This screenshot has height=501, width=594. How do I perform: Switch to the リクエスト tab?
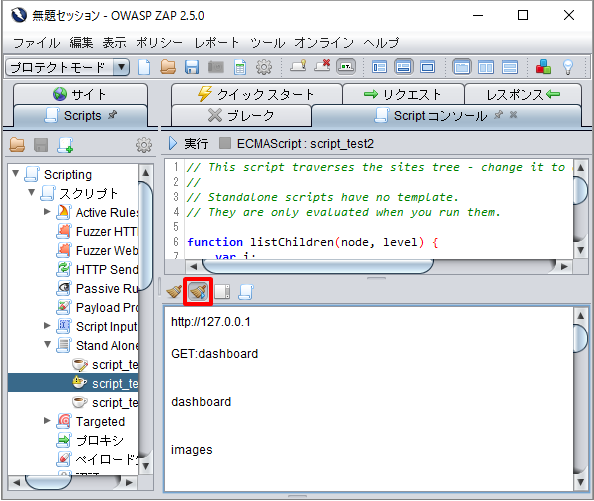403,94
